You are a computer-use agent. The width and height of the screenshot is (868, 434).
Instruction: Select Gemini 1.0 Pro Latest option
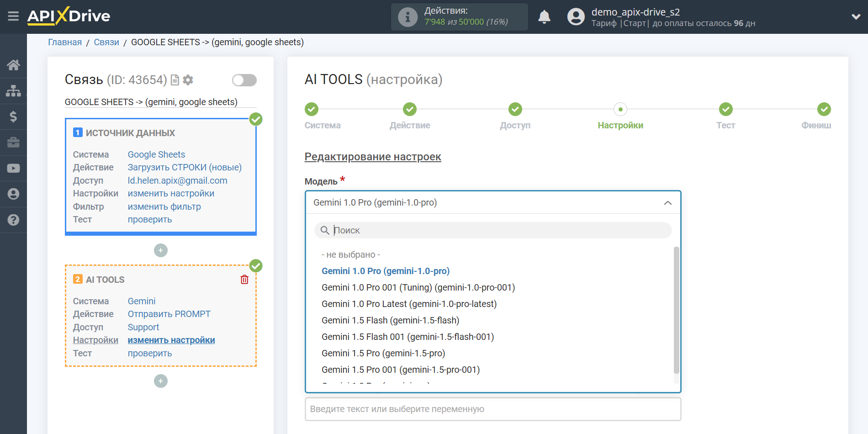point(409,304)
